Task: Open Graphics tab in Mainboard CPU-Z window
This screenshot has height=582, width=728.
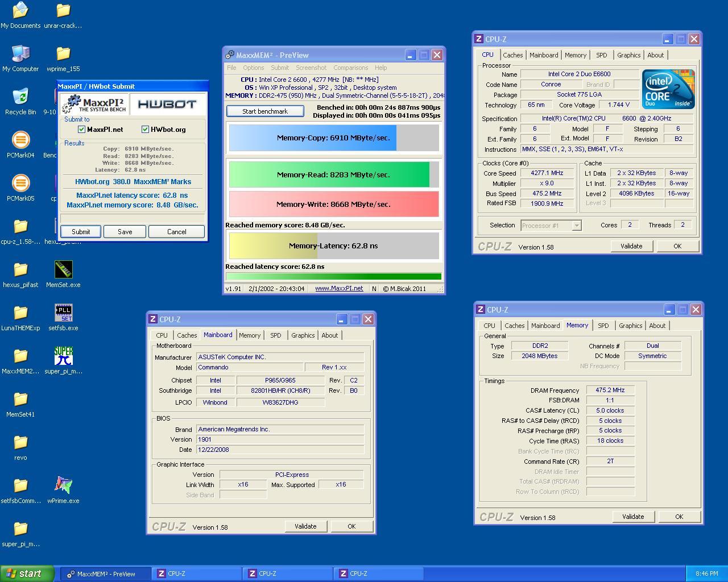Action: point(303,335)
